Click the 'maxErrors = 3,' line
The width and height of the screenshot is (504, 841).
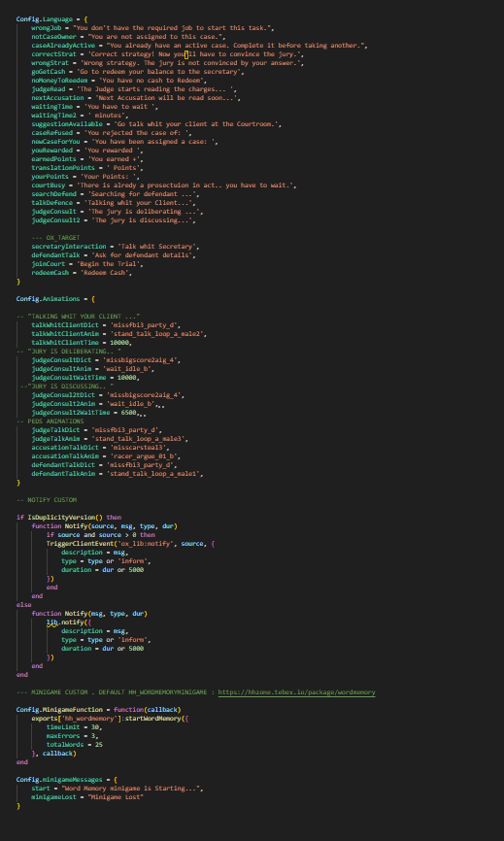(x=73, y=736)
